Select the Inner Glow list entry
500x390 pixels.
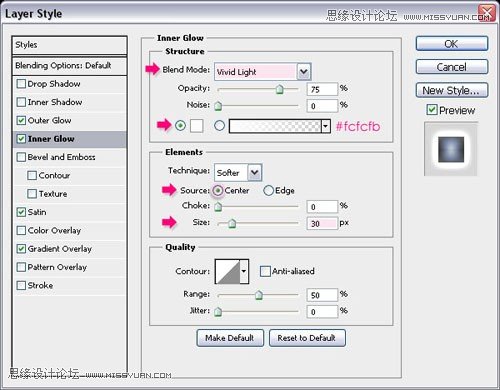coord(69,139)
